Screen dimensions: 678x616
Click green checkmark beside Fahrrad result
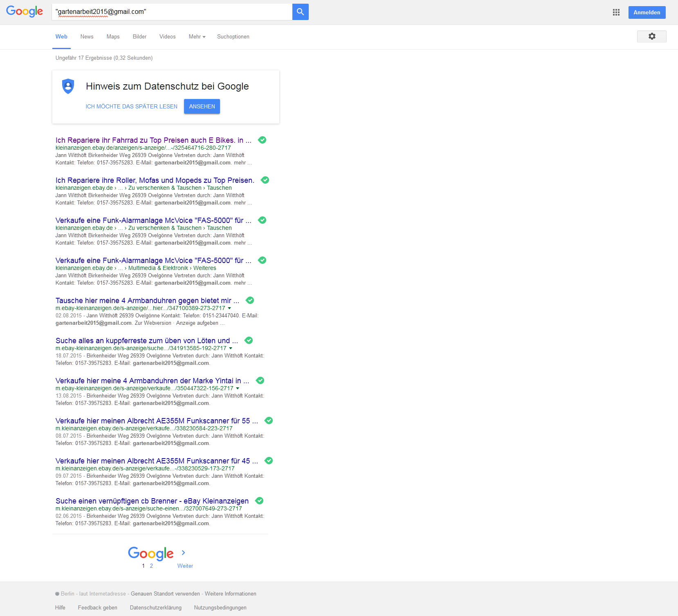tap(262, 140)
